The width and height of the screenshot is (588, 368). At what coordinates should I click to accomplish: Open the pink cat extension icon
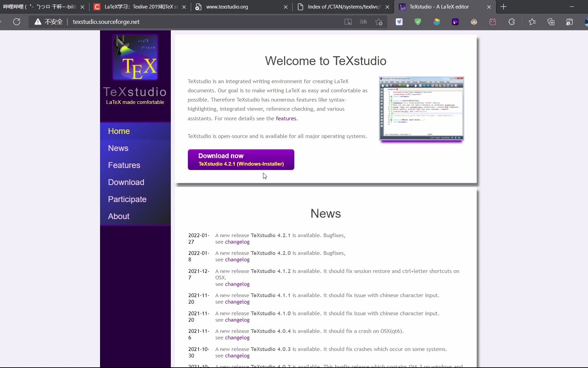pyautogui.click(x=493, y=22)
